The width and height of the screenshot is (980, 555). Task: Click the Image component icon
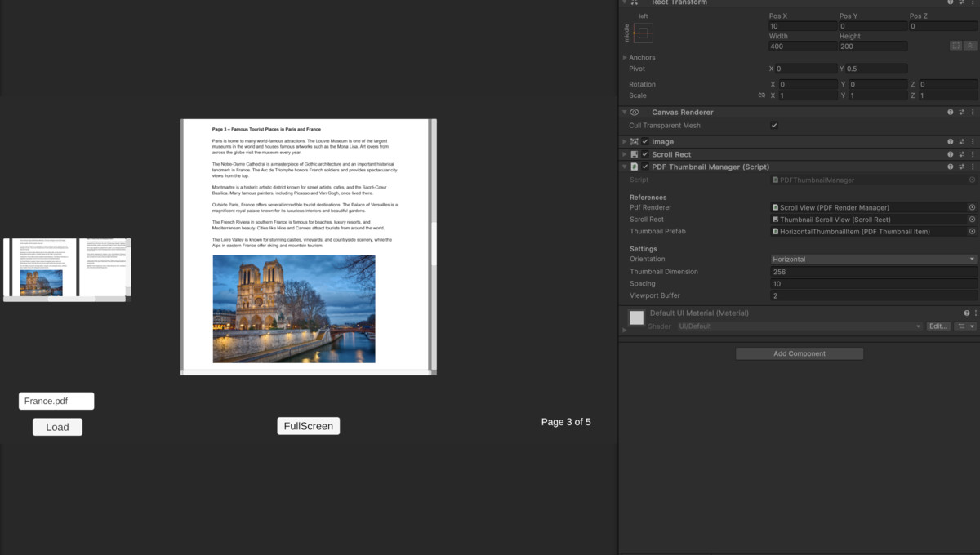pyautogui.click(x=635, y=142)
